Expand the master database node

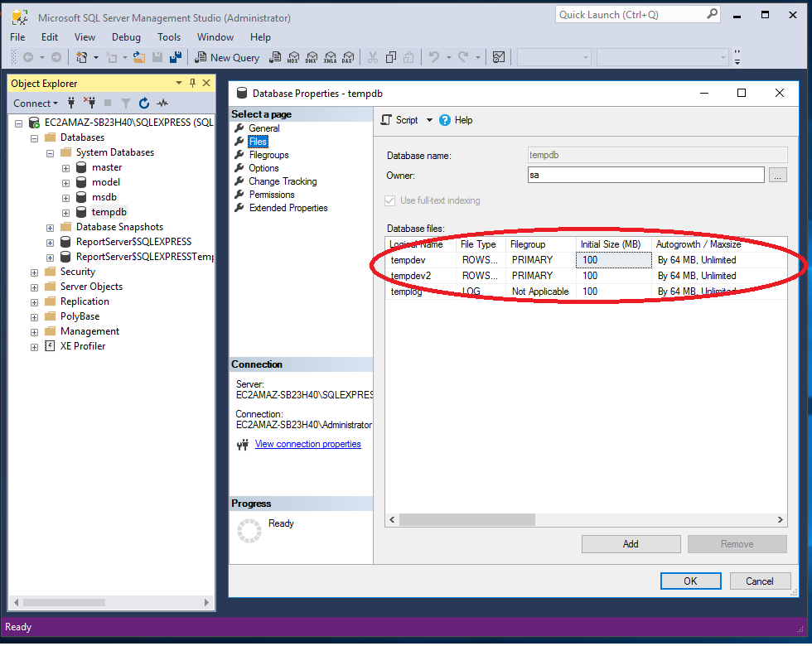pos(65,167)
